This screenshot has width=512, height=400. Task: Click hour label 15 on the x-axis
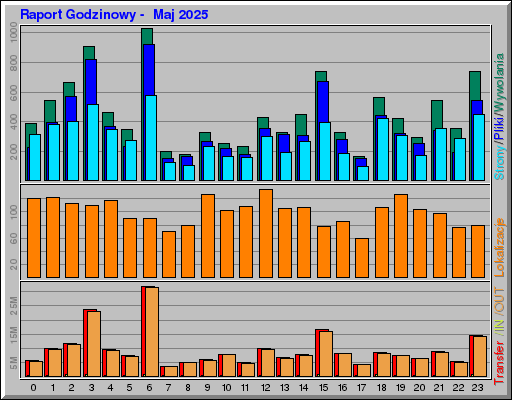[324, 388]
